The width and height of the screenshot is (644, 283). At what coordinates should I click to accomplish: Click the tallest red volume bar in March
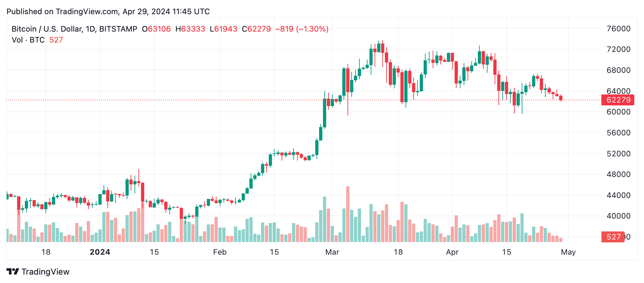[x=348, y=214]
